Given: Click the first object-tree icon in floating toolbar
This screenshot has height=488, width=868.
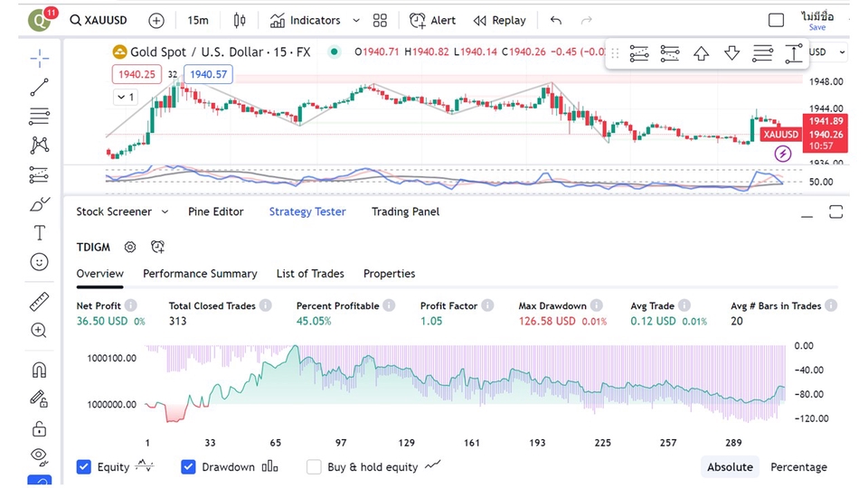Looking at the screenshot, I should pos(639,53).
